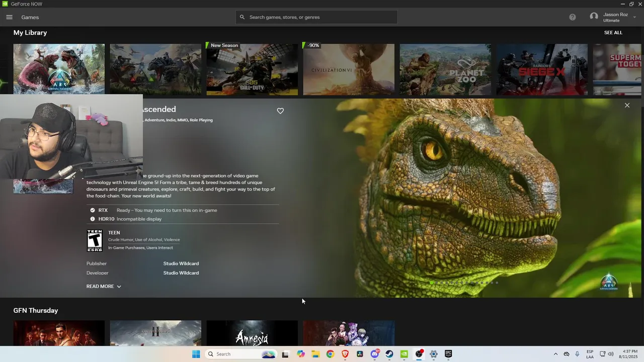Open DaVinci Resolve from taskbar
The height and width of the screenshot is (362, 644).
tap(360, 354)
